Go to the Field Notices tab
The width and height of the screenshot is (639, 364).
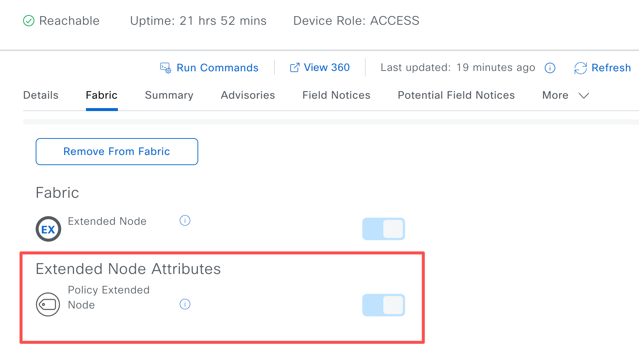coord(336,95)
